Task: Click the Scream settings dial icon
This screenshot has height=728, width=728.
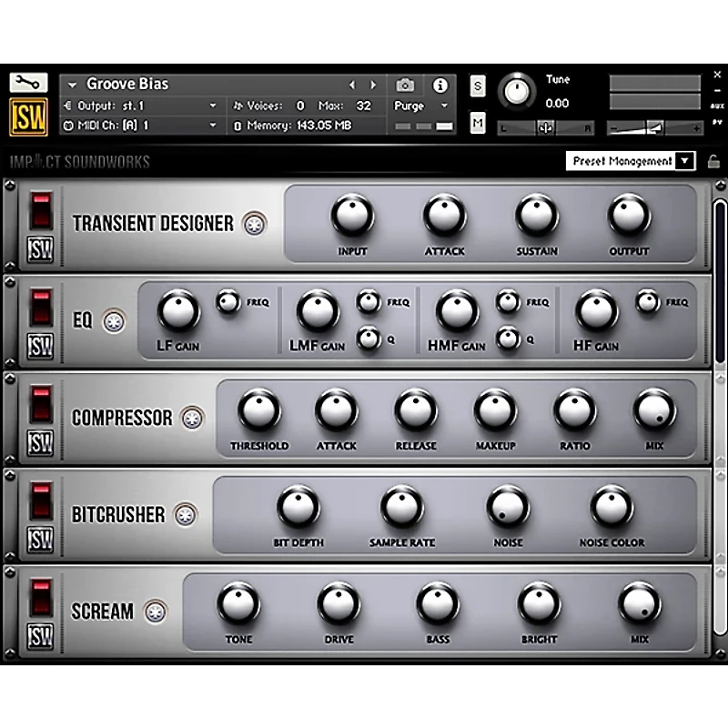Action: click(155, 612)
